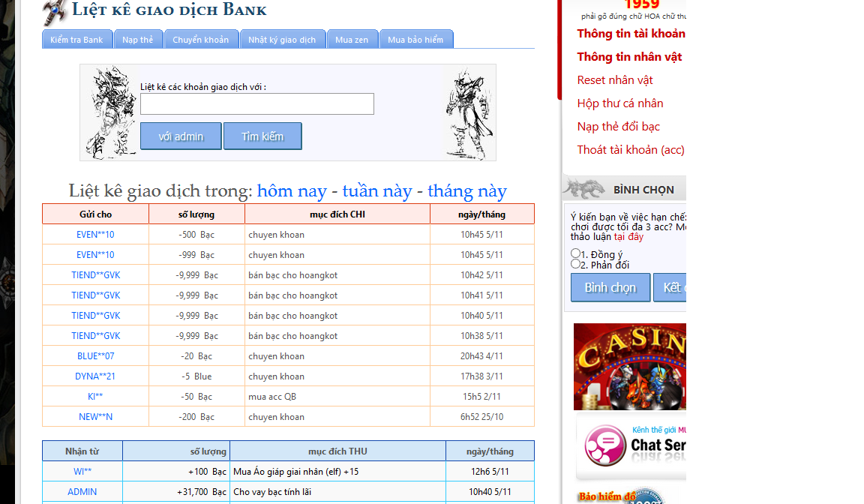Open EVEN**10 in the -999 Bạc row

point(95,255)
